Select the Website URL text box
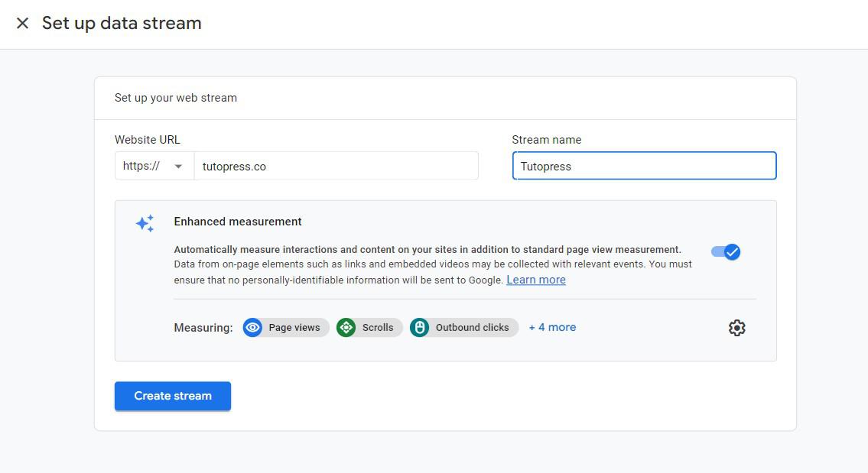 [x=336, y=166]
